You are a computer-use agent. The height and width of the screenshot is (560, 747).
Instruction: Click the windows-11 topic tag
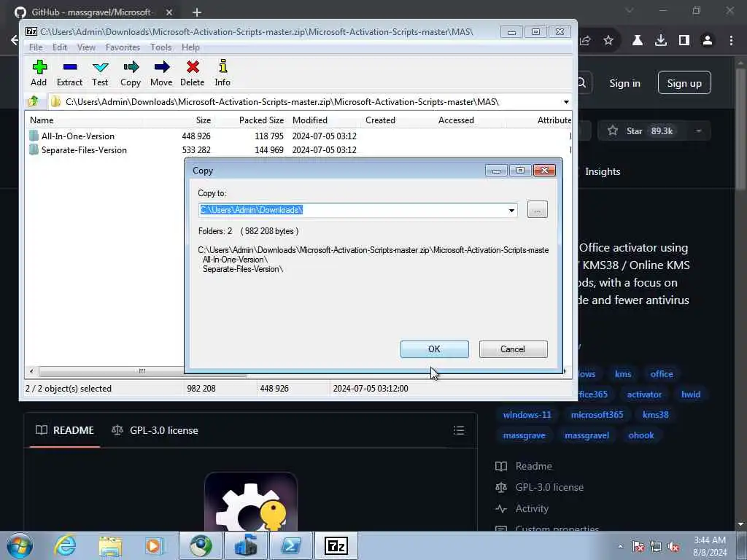click(x=527, y=415)
